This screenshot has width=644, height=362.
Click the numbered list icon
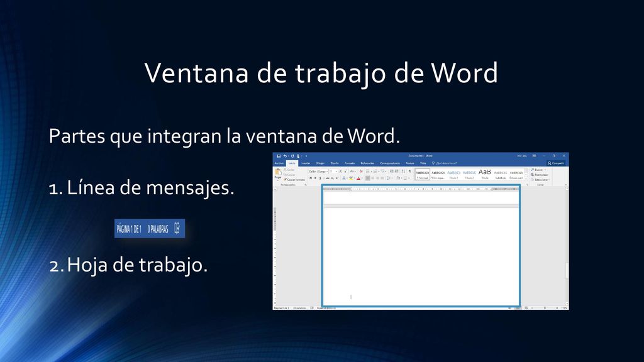375,172
